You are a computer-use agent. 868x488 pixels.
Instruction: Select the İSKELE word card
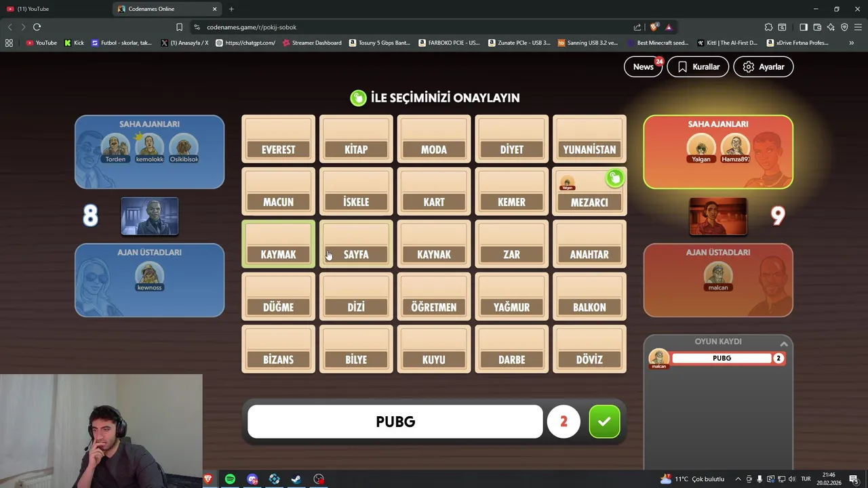pos(356,192)
